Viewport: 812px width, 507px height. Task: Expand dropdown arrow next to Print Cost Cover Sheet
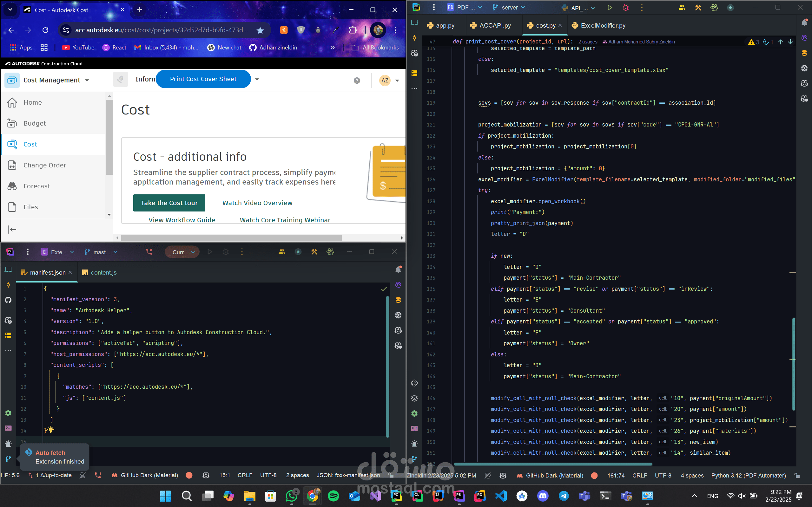tap(257, 80)
